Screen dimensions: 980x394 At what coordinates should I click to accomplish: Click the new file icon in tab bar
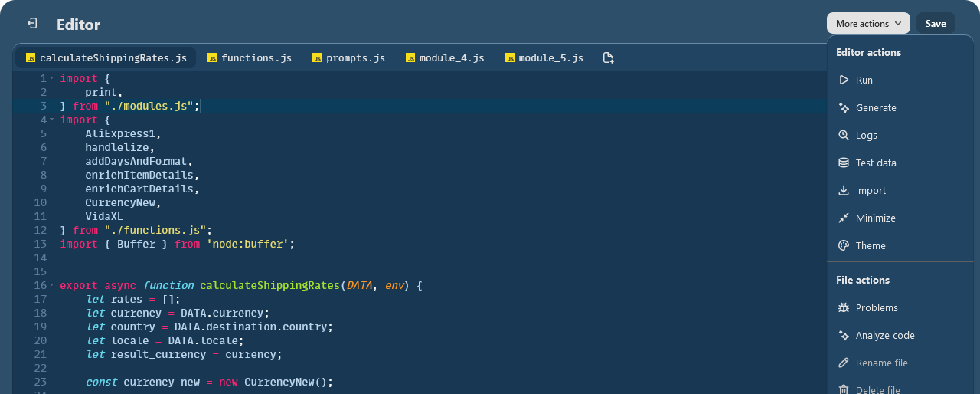click(x=608, y=58)
